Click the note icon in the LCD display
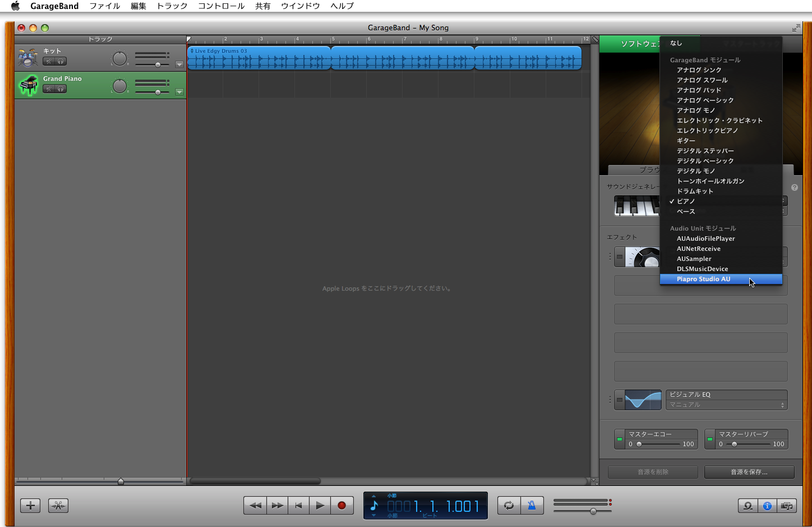 pos(374,506)
